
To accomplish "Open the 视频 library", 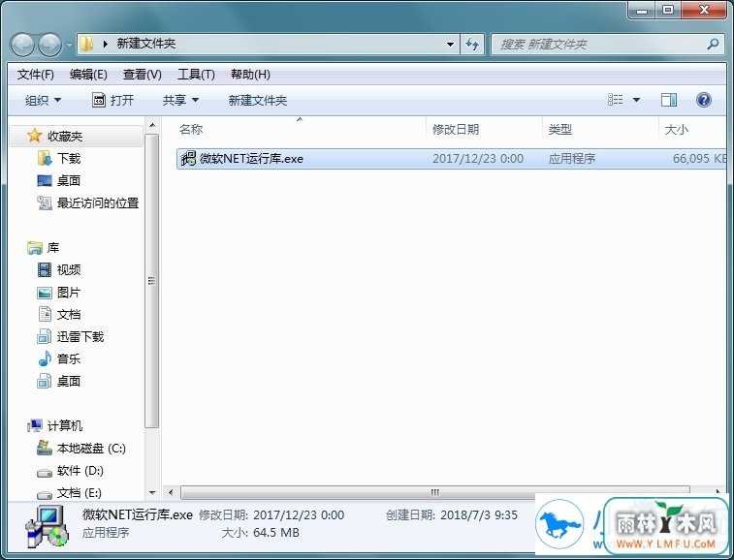I will pos(69,270).
